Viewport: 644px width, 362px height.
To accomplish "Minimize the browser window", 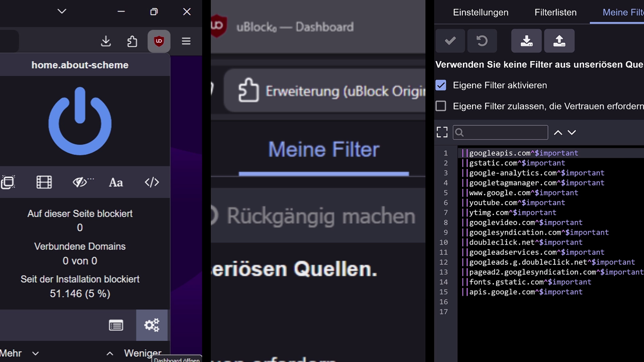I will [121, 12].
